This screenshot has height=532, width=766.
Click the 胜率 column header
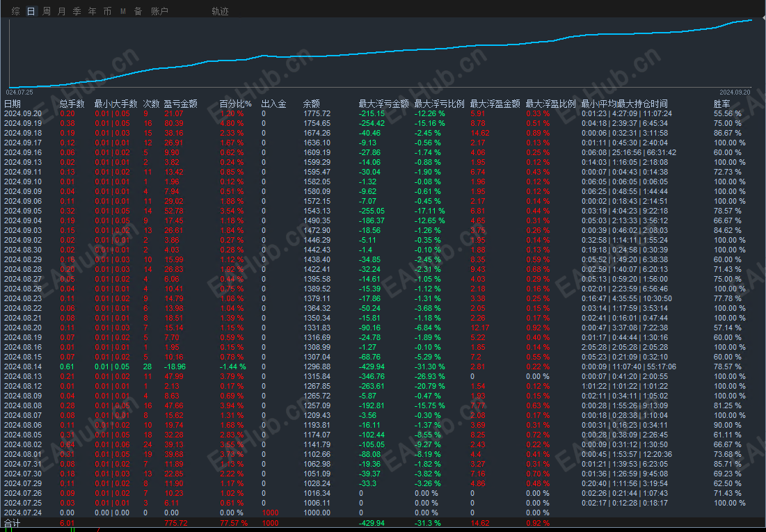[722, 104]
